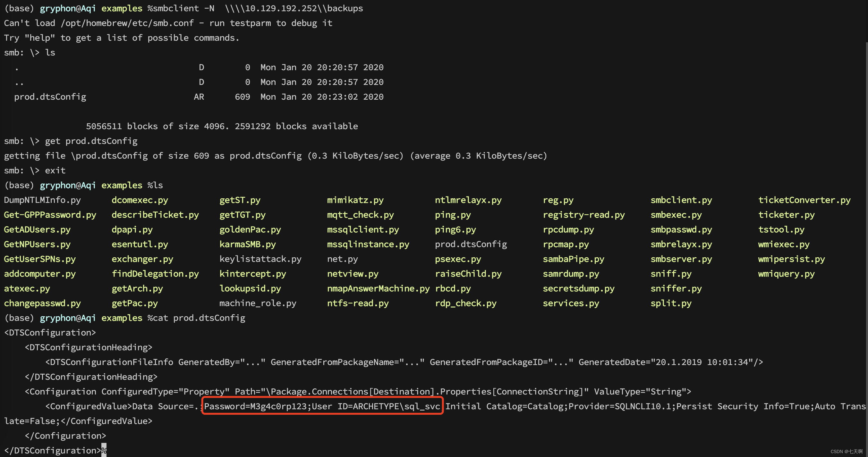Click ticketConverter.py file name
The height and width of the screenshot is (457, 868).
click(x=804, y=200)
